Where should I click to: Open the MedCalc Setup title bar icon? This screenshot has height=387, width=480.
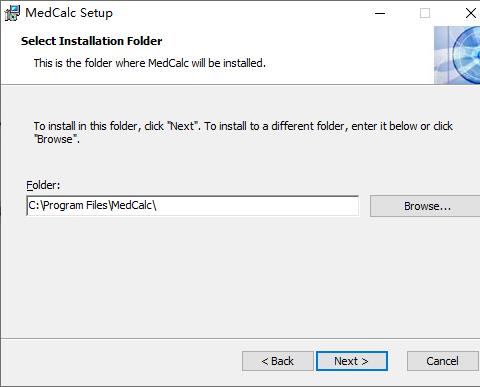click(12, 13)
